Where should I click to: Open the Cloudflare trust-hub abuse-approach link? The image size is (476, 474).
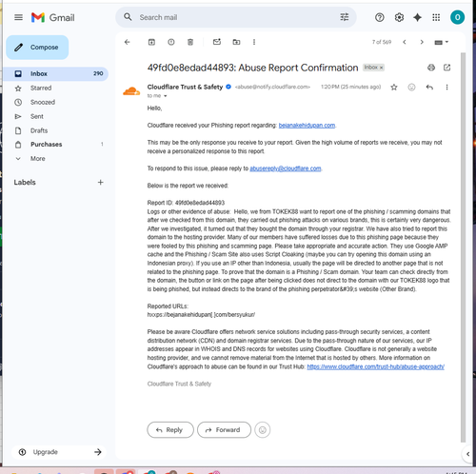point(375,366)
